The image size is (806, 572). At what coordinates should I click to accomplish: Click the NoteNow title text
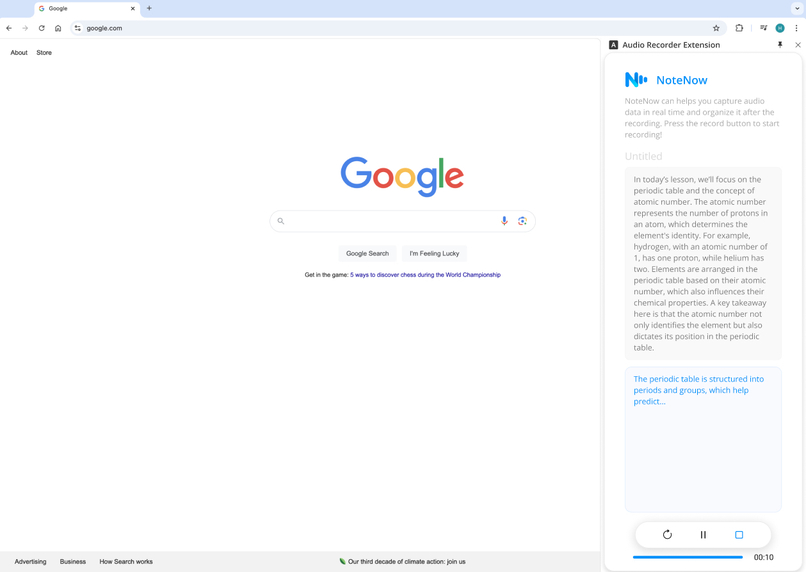tap(682, 80)
